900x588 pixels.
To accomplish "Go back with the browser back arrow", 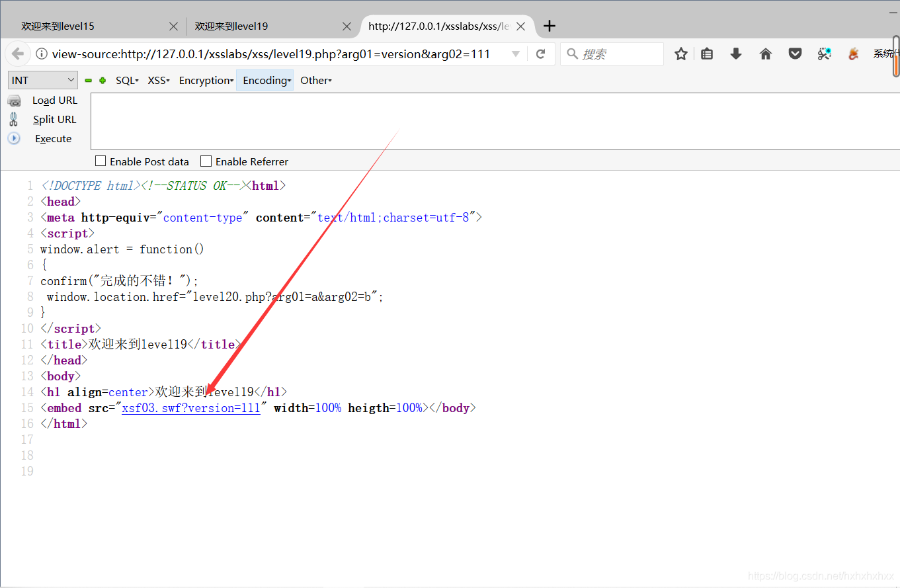I will coord(18,54).
